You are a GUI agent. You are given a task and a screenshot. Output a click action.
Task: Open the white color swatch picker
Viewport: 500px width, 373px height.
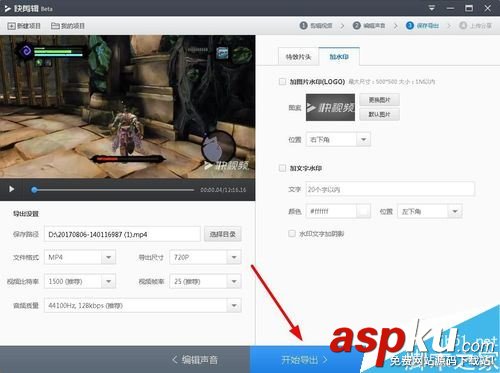[x=364, y=211]
